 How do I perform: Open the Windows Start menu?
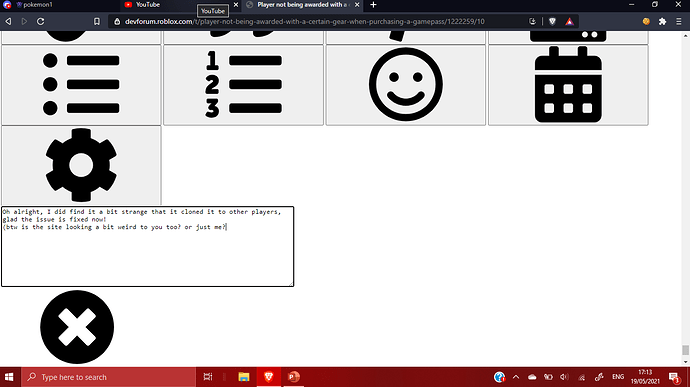9,377
